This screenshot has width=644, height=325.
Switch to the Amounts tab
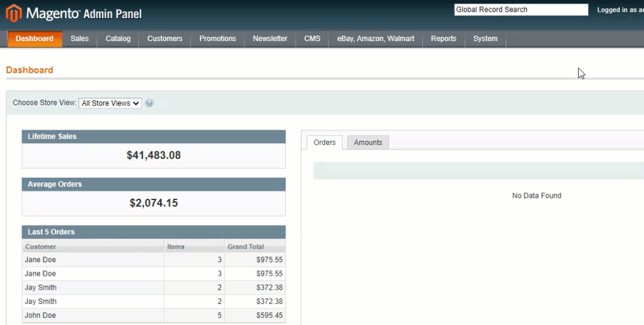pos(368,143)
